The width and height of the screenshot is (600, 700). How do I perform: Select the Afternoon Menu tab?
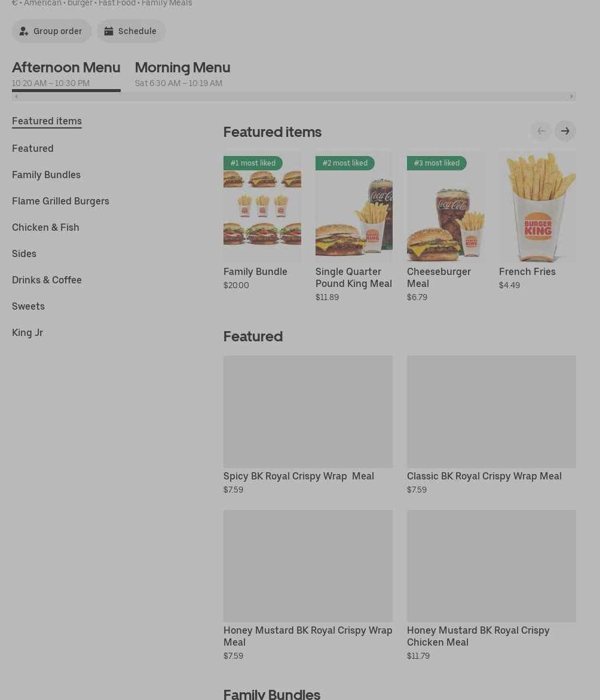(66, 74)
